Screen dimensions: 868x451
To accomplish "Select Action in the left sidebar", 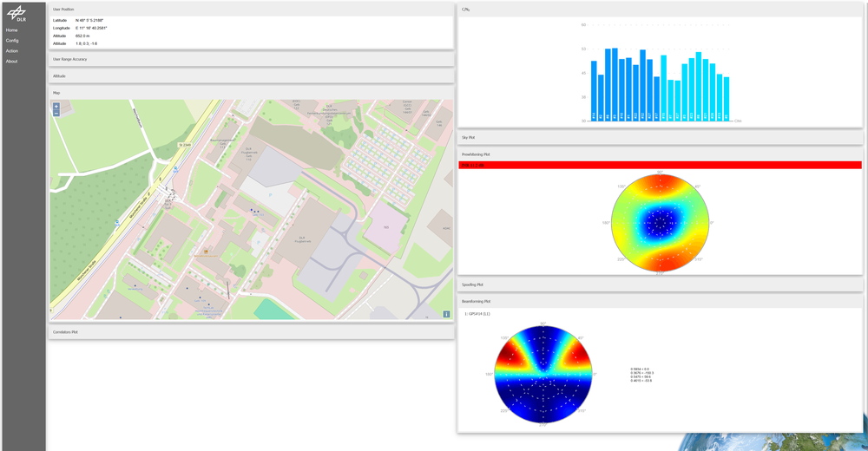I will pos(12,51).
